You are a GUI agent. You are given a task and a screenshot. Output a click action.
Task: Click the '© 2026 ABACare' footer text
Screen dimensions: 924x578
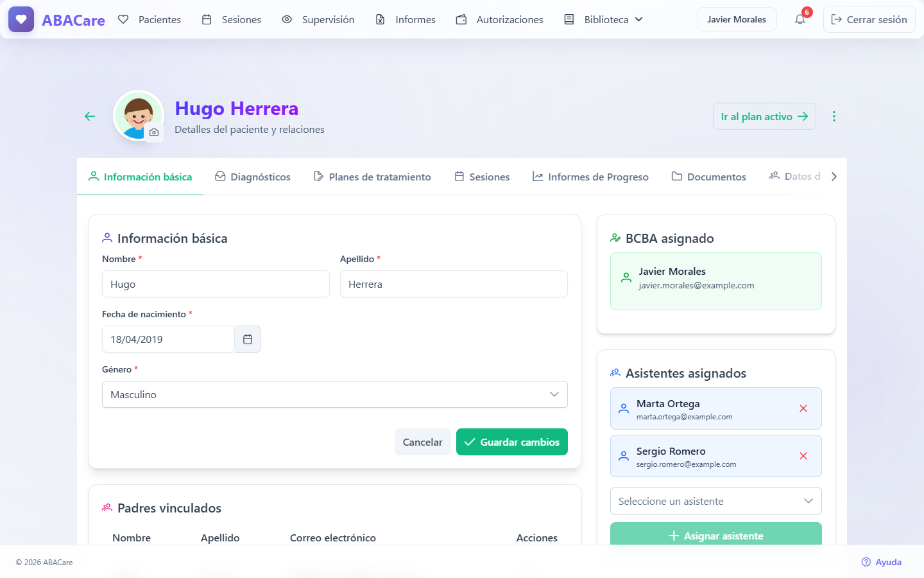[x=44, y=563]
